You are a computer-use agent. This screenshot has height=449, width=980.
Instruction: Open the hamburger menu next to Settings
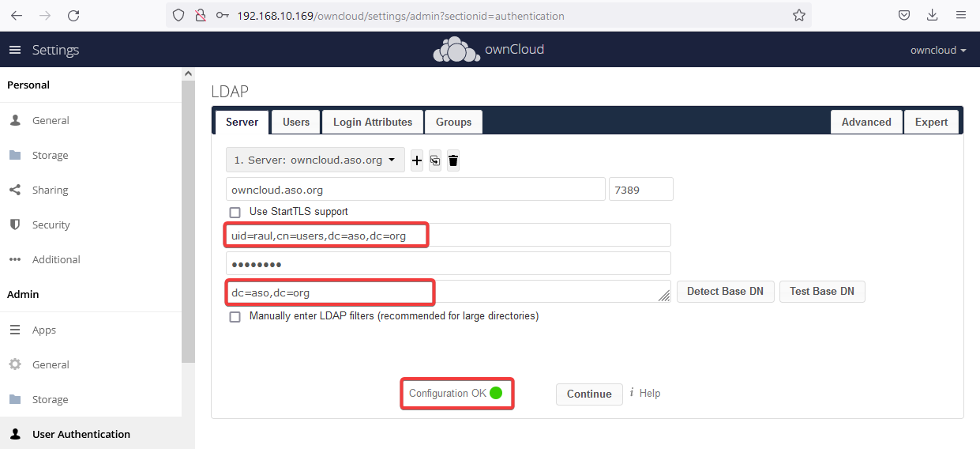point(14,50)
